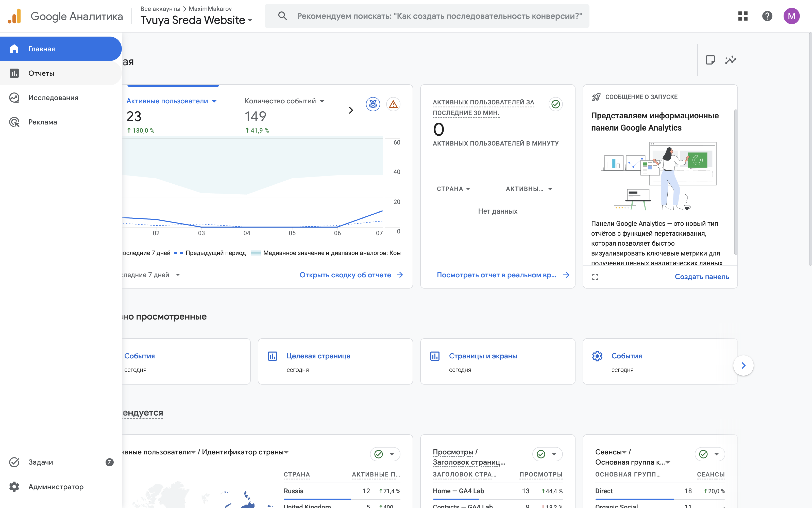The width and height of the screenshot is (812, 508).
Task: Open the help question mark icon
Action: 767,16
